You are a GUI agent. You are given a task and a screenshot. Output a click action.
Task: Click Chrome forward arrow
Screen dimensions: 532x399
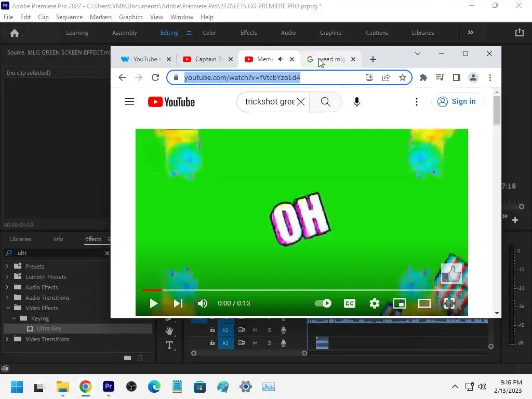[x=138, y=78]
